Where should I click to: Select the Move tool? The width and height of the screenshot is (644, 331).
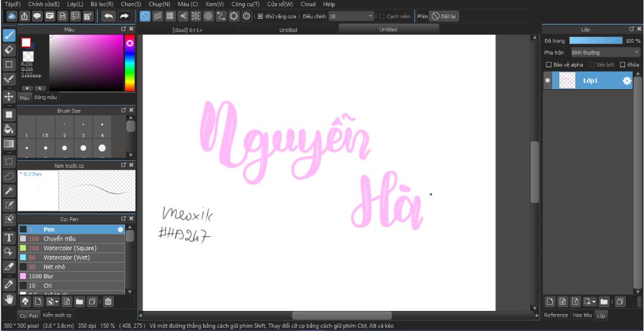click(x=9, y=97)
